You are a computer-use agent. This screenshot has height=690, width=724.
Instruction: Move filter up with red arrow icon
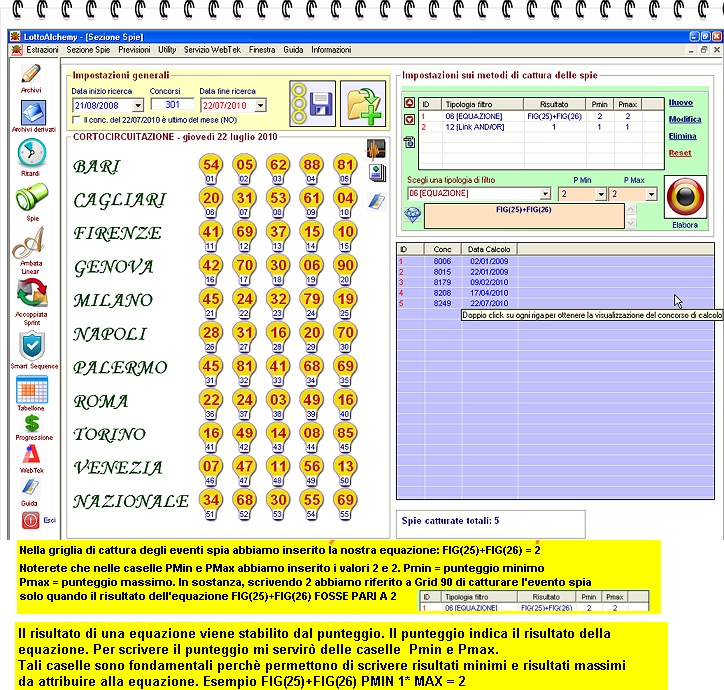[x=409, y=103]
